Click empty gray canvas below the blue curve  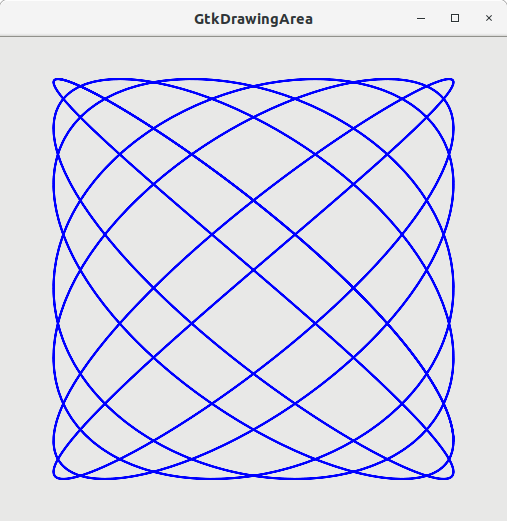pyautogui.click(x=253, y=501)
